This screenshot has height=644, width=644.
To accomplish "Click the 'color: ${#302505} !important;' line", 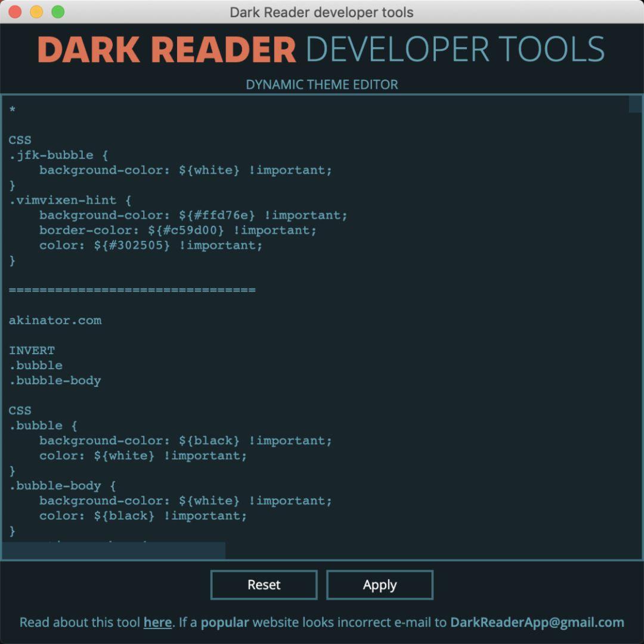I will click(151, 246).
